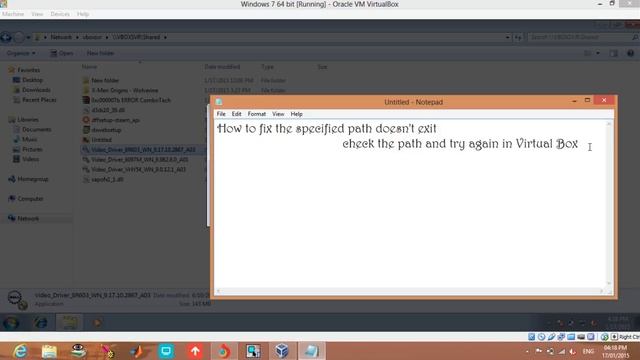Select Pictures in the Explorer sidebar
This screenshot has height=360, width=640.
[x=32, y=149]
